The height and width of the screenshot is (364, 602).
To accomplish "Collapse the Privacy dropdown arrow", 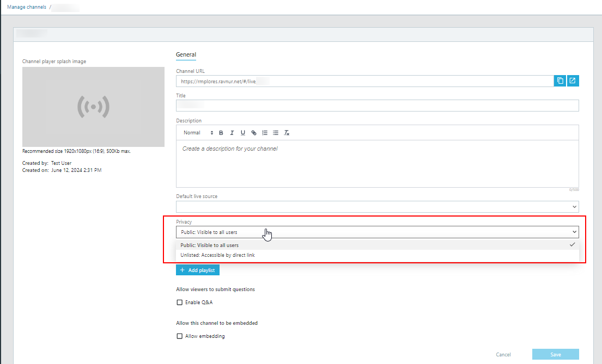I will [x=574, y=232].
